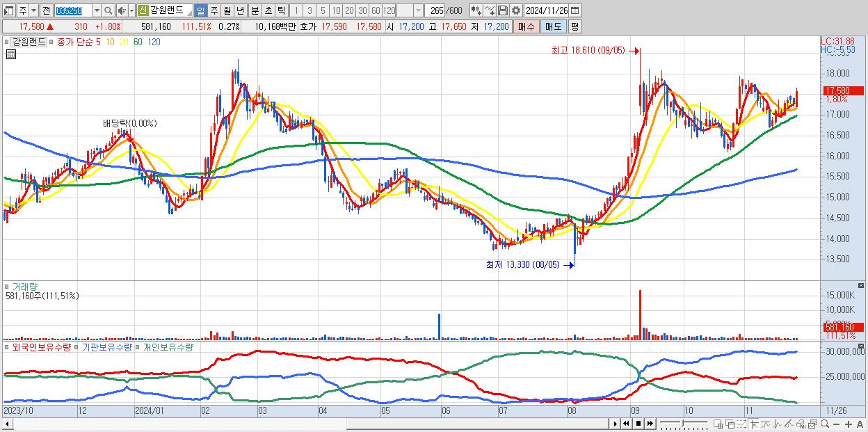868x432 pixels.
Task: Click the line-style icon beside the diskette
Action: click(x=490, y=10)
